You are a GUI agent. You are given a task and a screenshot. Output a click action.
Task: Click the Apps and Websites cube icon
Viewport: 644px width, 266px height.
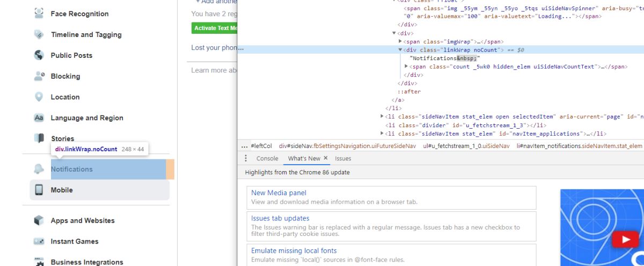[x=39, y=220]
